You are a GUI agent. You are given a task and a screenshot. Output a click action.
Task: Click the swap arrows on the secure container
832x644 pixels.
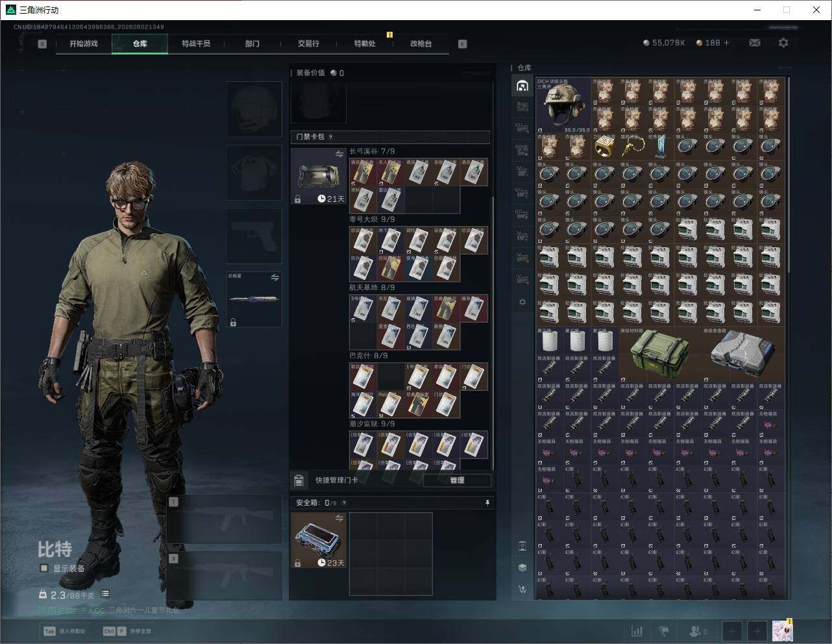pos(339,518)
